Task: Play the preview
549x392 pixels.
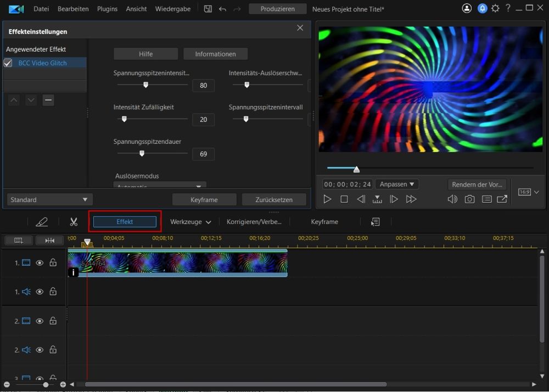Action: 327,199
